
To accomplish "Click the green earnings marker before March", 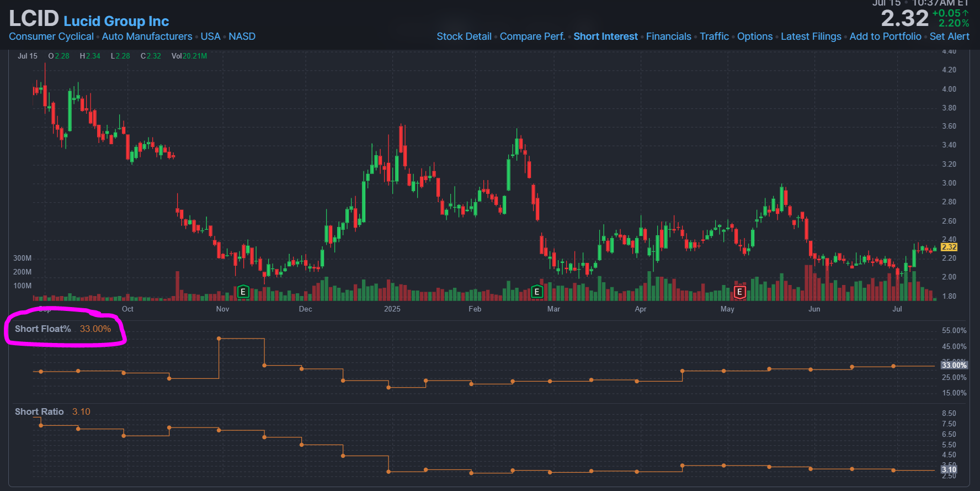I will click(x=536, y=292).
